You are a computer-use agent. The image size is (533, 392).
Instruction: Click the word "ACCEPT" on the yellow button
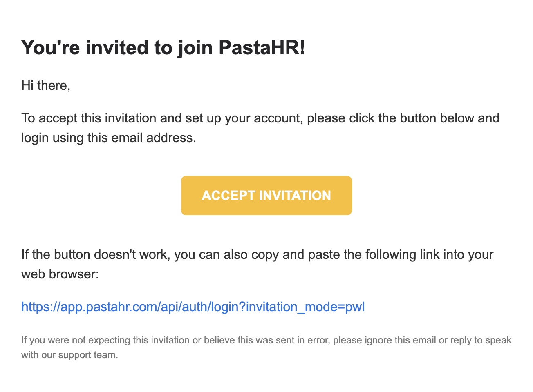click(x=228, y=196)
